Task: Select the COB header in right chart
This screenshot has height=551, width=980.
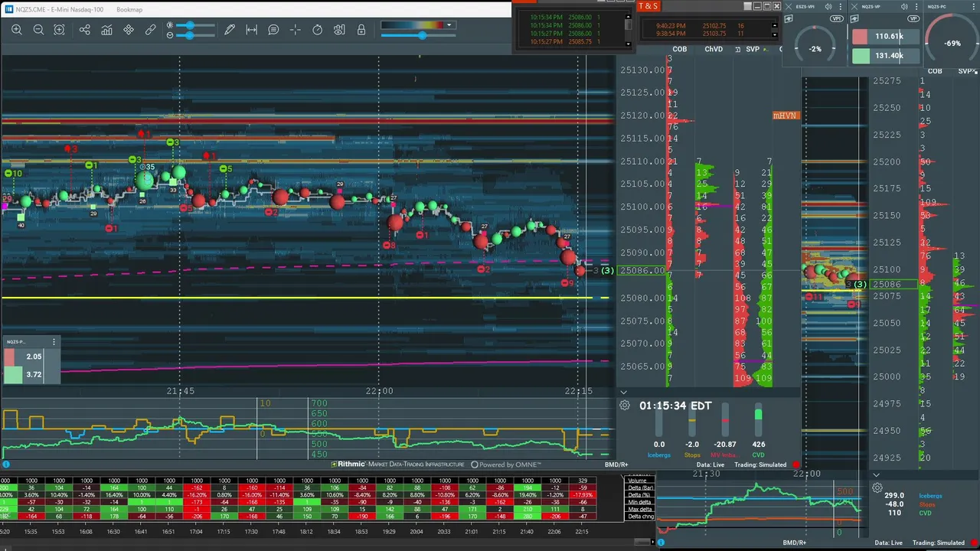Action: (x=935, y=71)
